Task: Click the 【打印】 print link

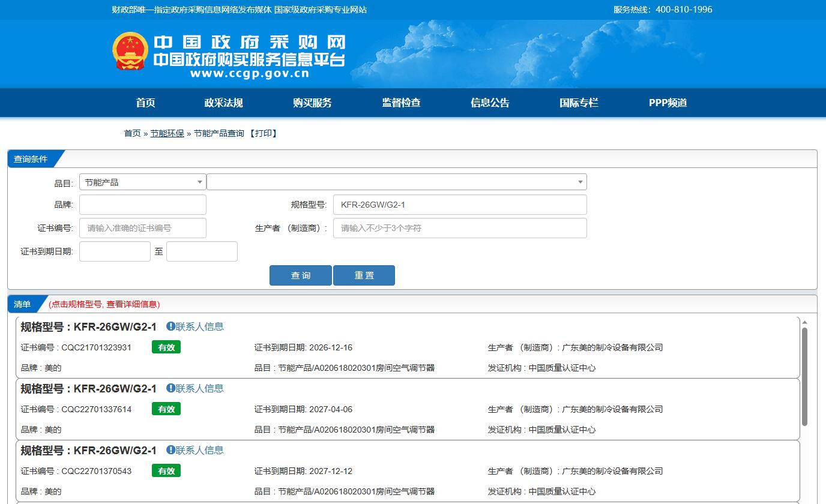Action: coord(263,133)
